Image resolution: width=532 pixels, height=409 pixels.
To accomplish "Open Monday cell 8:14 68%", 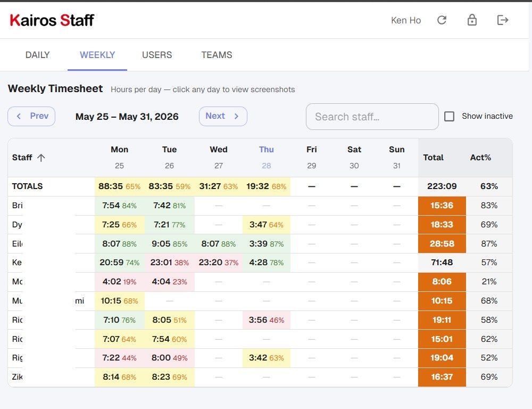I will pyautogui.click(x=119, y=377).
